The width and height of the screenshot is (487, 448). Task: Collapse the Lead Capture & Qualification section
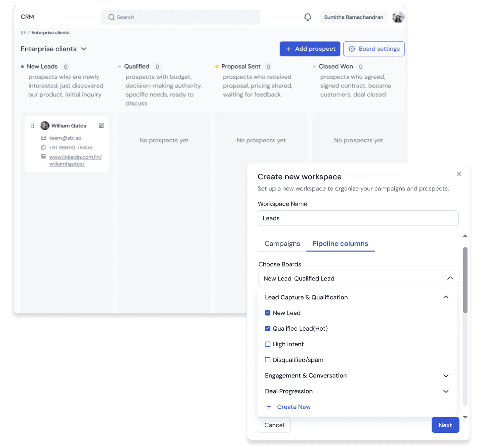446,297
